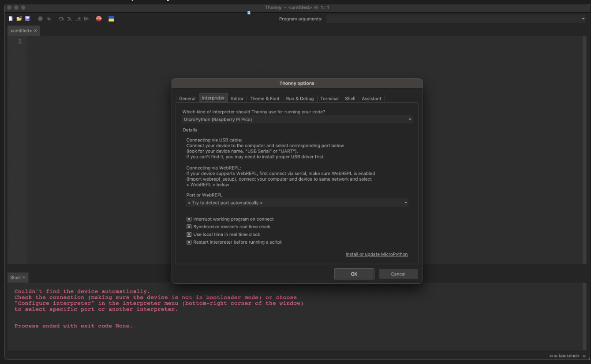The width and height of the screenshot is (591, 364).
Task: Cancel the Thonny options dialog
Action: [x=398, y=274]
